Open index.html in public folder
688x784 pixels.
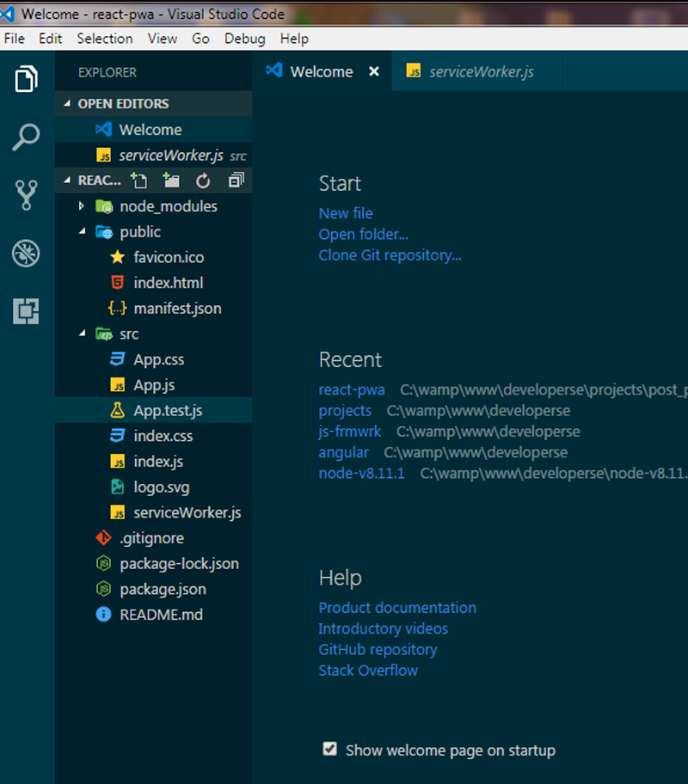tap(154, 283)
